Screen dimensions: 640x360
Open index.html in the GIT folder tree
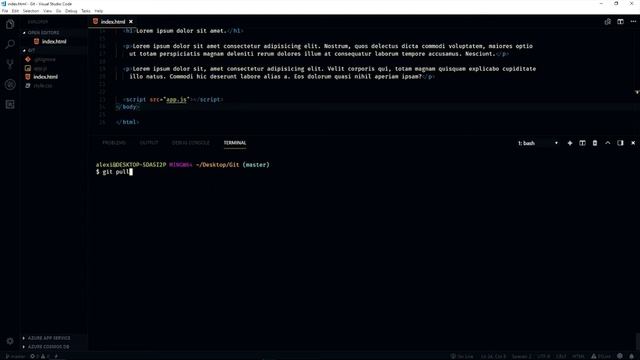pos(45,77)
